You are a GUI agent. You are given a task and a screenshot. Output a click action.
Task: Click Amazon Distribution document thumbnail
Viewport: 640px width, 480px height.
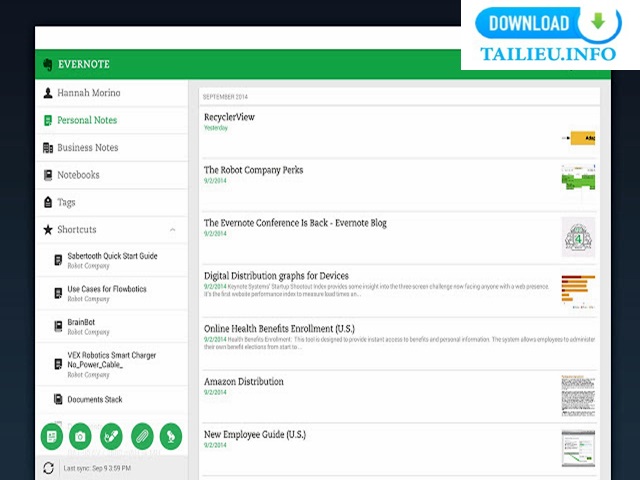click(x=578, y=396)
